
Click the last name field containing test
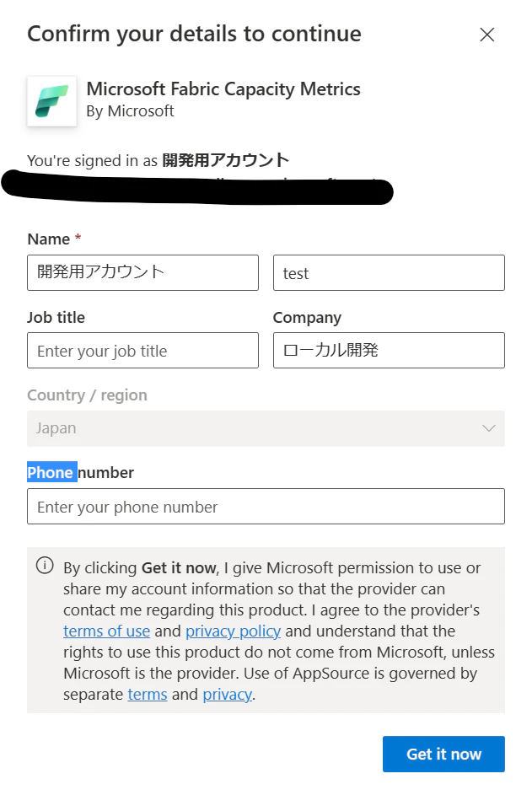pyautogui.click(x=389, y=273)
